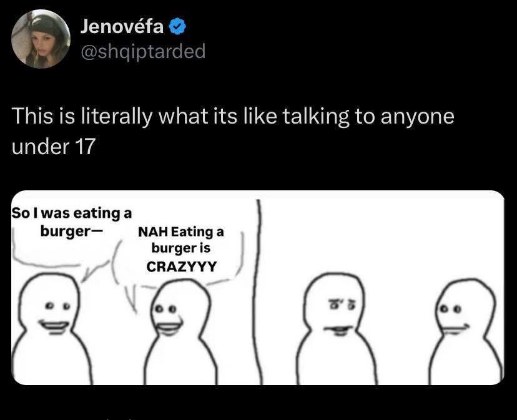The width and height of the screenshot is (517, 420).
Task: Select the tweet text about talking to anyone
Action: (x=233, y=131)
